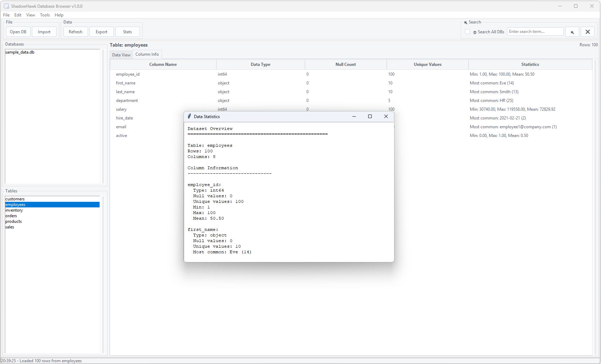601x364 pixels.
Task: Refresh the data with Refresh button
Action: click(x=75, y=32)
